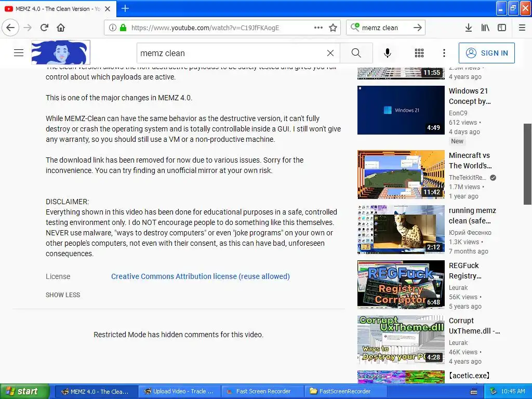This screenshot has width=532, height=399.
Task: Open the Minecraft vs The World's... thumbnail
Action: point(401,175)
